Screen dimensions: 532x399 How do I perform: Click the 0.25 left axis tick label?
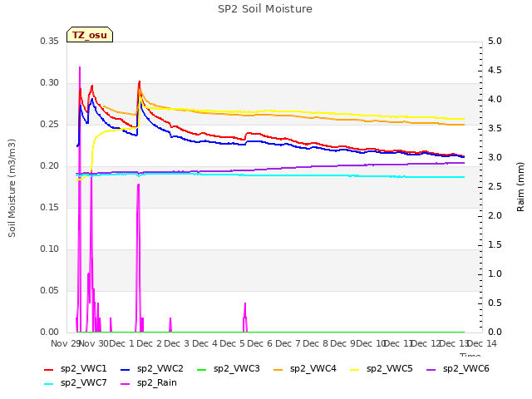(x=50, y=125)
